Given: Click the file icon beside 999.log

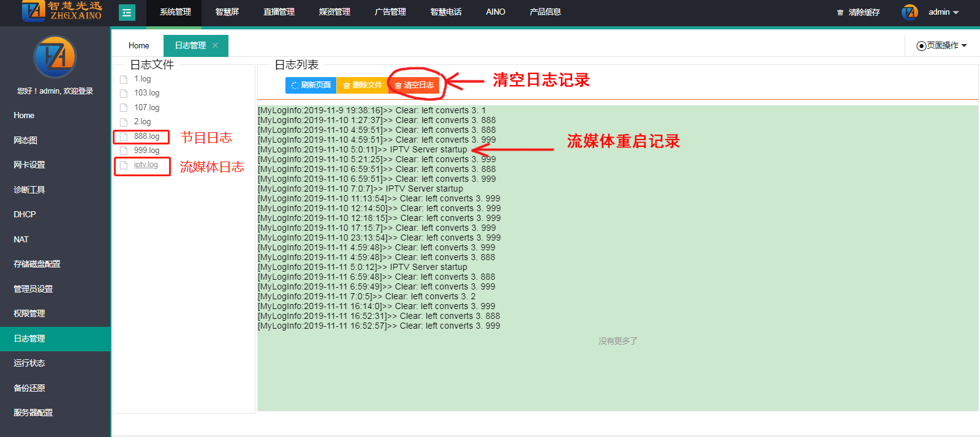Looking at the screenshot, I should [124, 151].
